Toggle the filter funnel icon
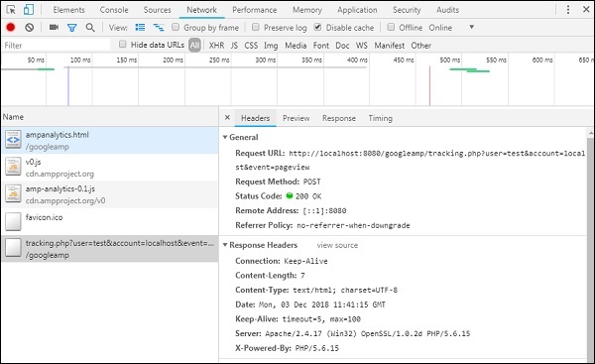595x364 pixels. pos(71,28)
